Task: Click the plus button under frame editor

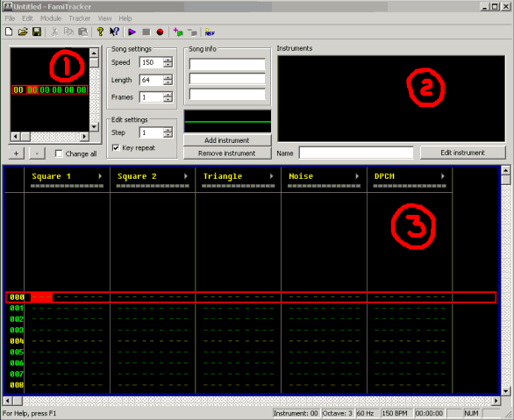Action: pyautogui.click(x=16, y=153)
